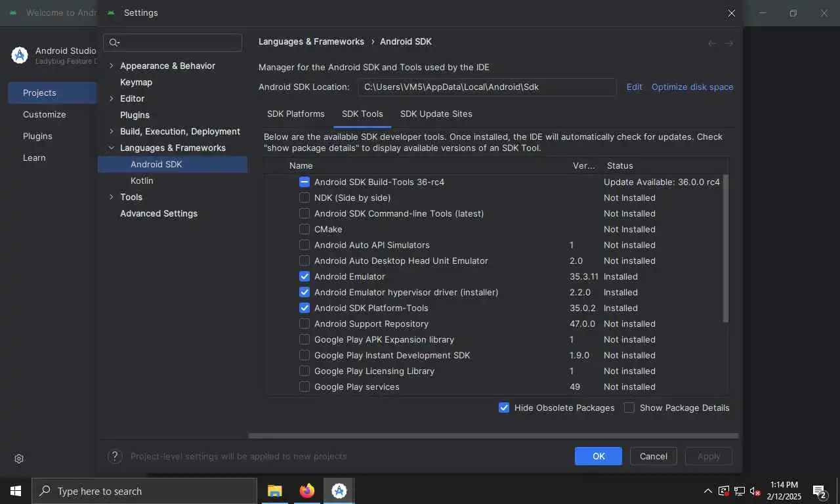Select Keymap in the settings tree
Screen dimensions: 840x504
[x=136, y=82]
